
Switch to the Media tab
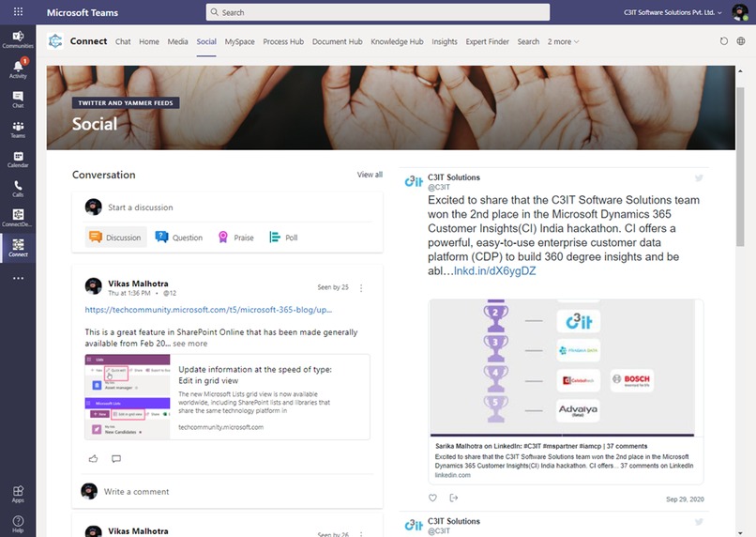coord(178,41)
